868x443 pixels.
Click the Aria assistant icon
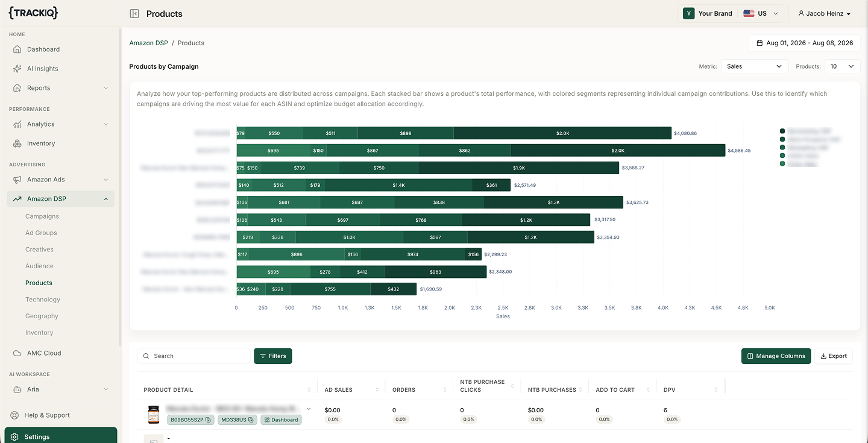pyautogui.click(x=17, y=389)
